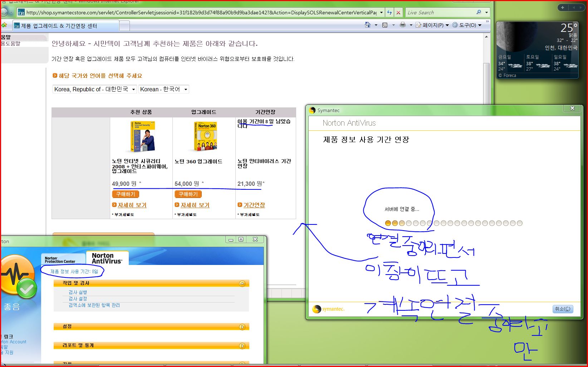Click the Foreca credit in weather gadget
The width and height of the screenshot is (588, 367).
[507, 76]
